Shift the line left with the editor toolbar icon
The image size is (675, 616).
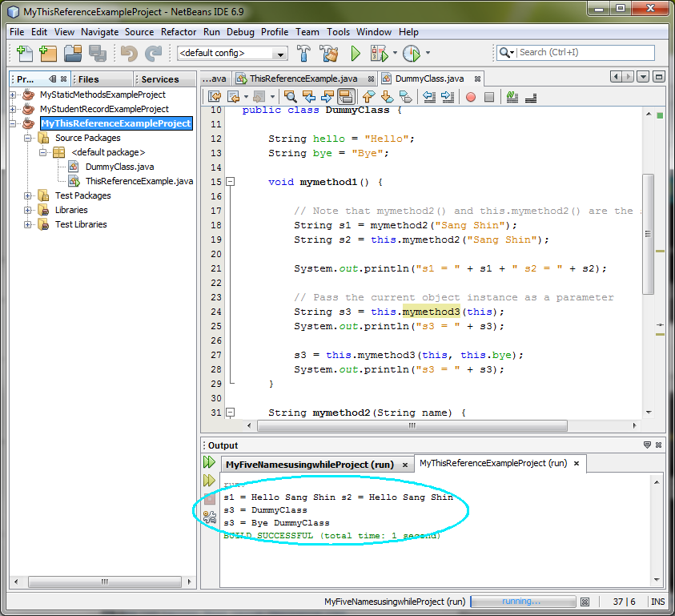pyautogui.click(x=428, y=96)
